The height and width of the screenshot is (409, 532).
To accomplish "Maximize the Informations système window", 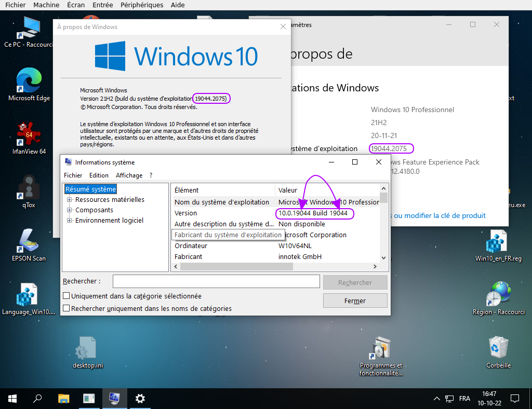I will click(x=354, y=162).
